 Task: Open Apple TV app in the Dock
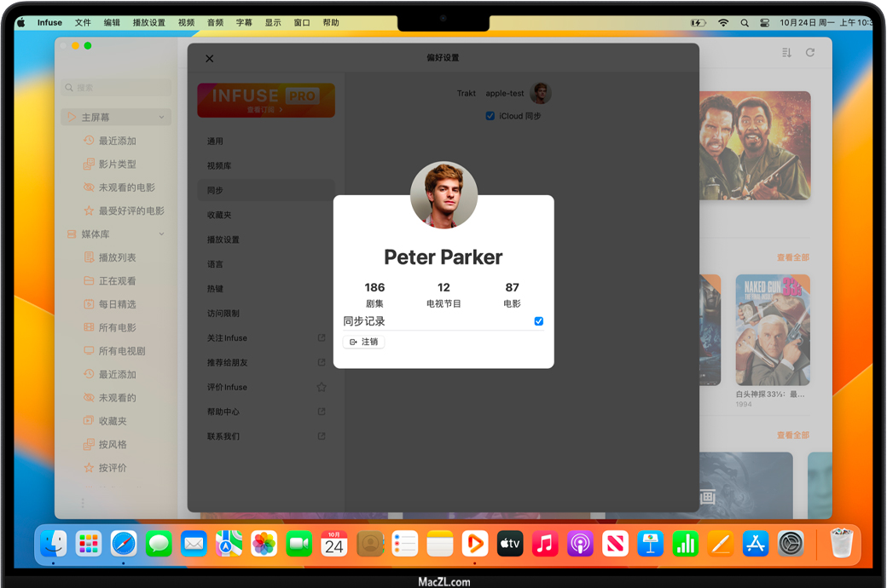509,543
